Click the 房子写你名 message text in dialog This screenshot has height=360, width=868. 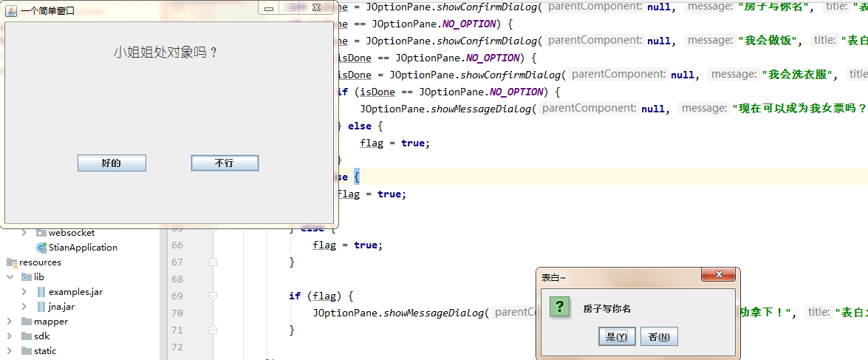coord(606,309)
